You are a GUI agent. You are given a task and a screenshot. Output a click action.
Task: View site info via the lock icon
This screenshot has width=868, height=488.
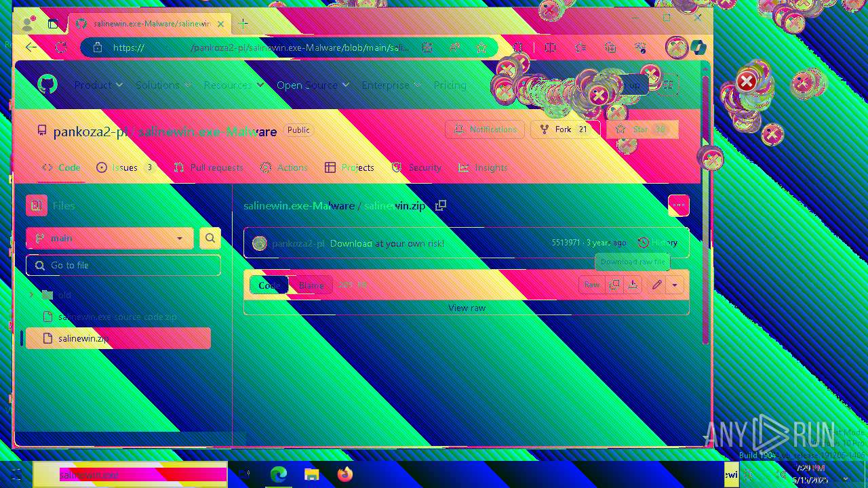point(97,47)
